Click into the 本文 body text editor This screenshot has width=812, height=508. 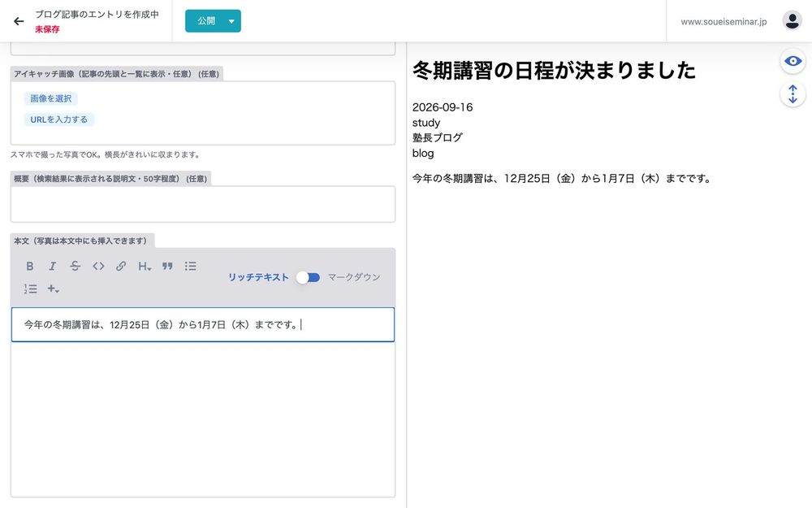coord(203,325)
